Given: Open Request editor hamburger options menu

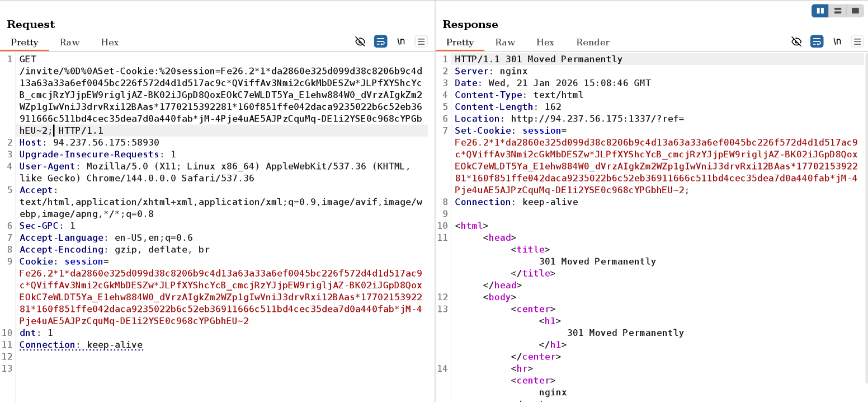Looking at the screenshot, I should pos(421,41).
